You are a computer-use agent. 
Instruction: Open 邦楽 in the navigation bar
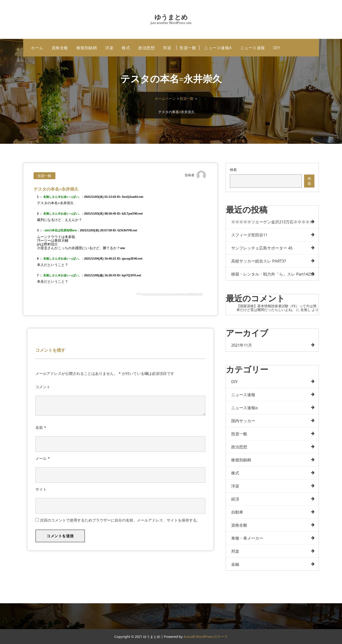click(167, 48)
